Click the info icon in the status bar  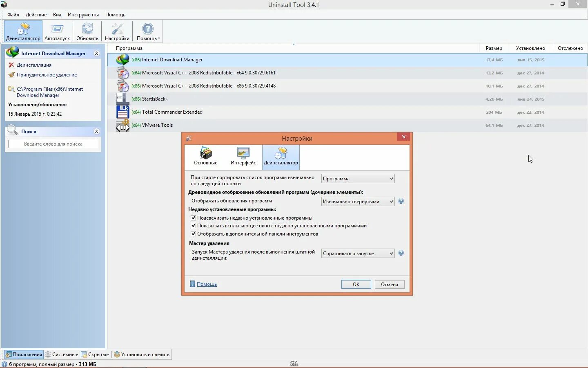pyautogui.click(x=4, y=364)
